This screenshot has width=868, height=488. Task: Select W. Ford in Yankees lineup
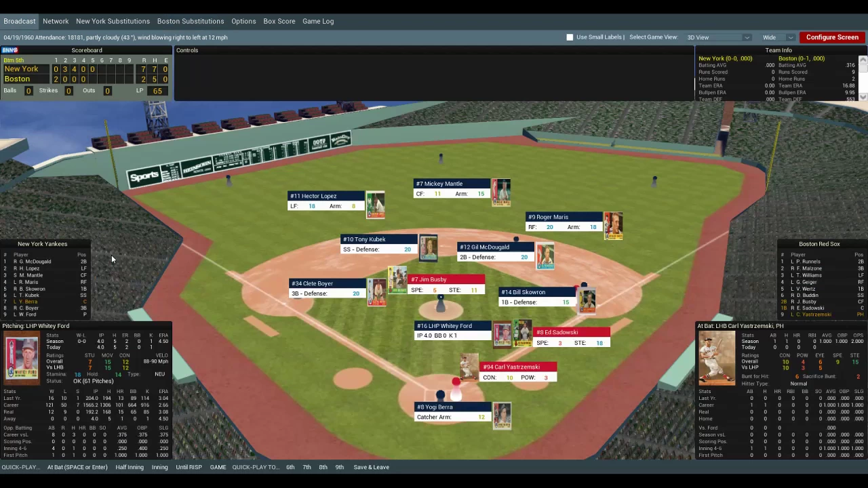(x=44, y=314)
